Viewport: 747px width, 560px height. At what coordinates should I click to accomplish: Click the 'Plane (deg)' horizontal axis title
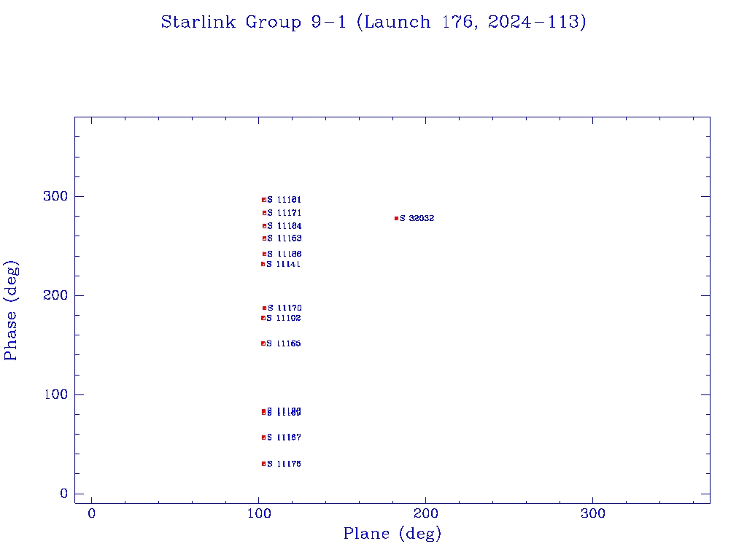pos(392,534)
